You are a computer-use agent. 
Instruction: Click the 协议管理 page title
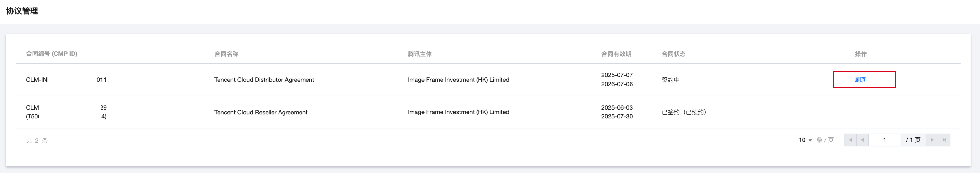tap(22, 11)
